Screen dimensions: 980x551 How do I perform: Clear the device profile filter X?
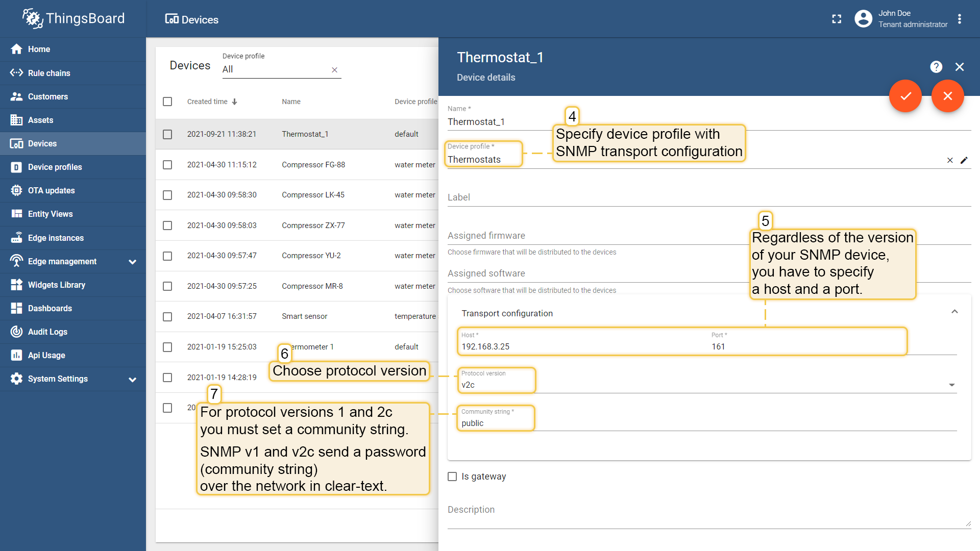pos(334,70)
